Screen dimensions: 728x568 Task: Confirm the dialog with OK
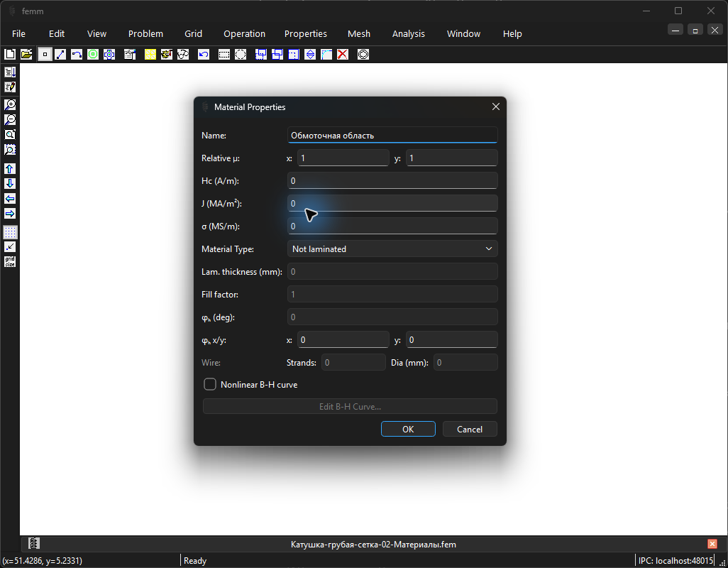click(x=408, y=429)
